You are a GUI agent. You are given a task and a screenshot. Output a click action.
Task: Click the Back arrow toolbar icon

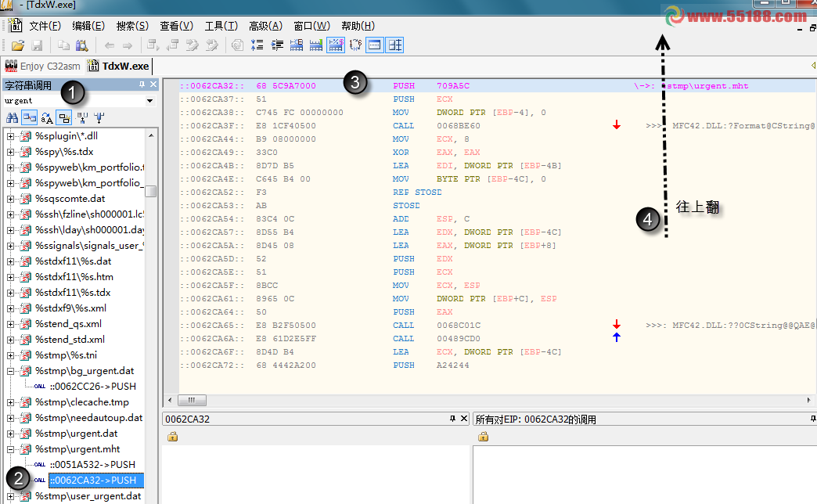(110, 45)
